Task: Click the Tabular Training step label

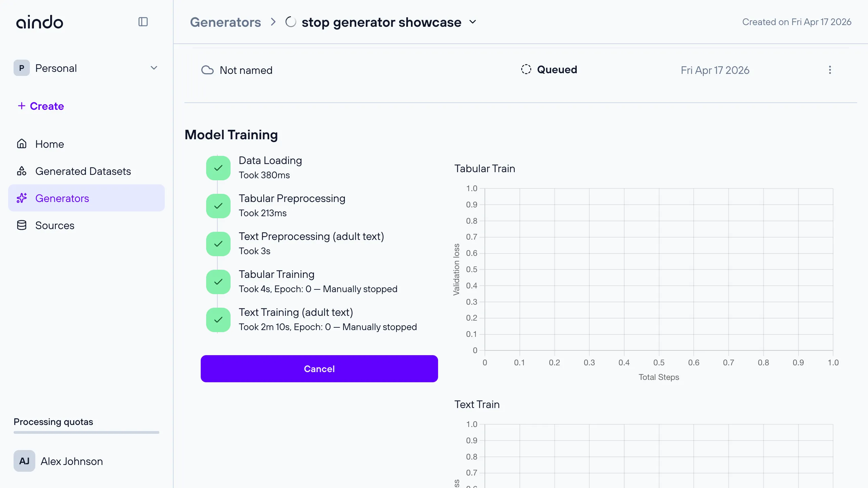Action: pos(277,274)
